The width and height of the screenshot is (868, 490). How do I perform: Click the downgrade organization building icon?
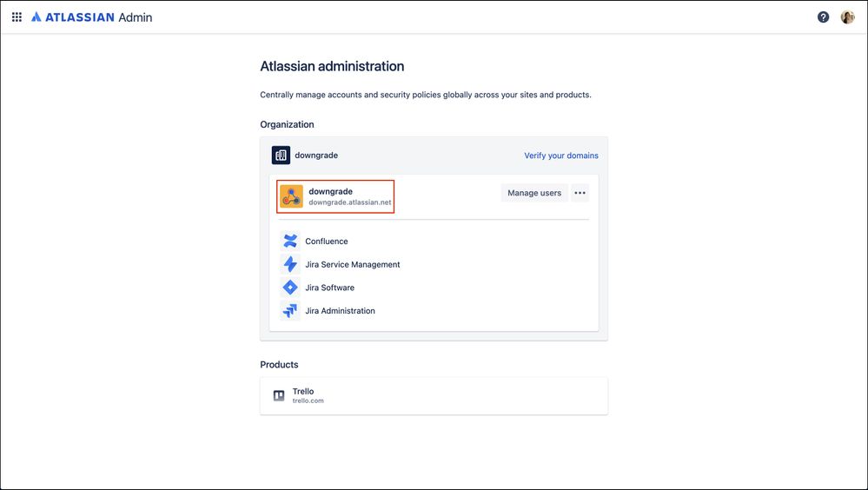pyautogui.click(x=281, y=155)
